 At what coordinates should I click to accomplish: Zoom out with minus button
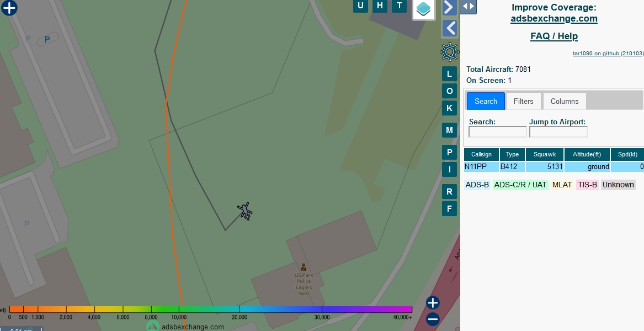tap(433, 319)
